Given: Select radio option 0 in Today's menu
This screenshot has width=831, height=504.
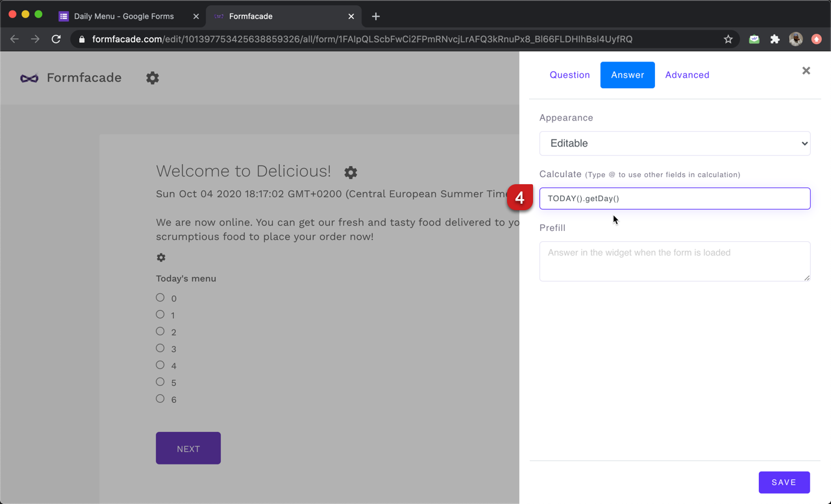Looking at the screenshot, I should point(160,298).
